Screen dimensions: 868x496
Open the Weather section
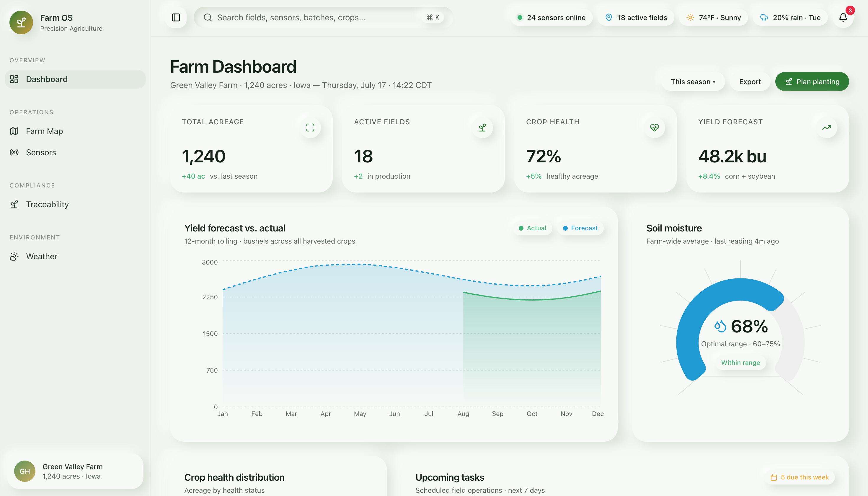[x=75, y=257]
